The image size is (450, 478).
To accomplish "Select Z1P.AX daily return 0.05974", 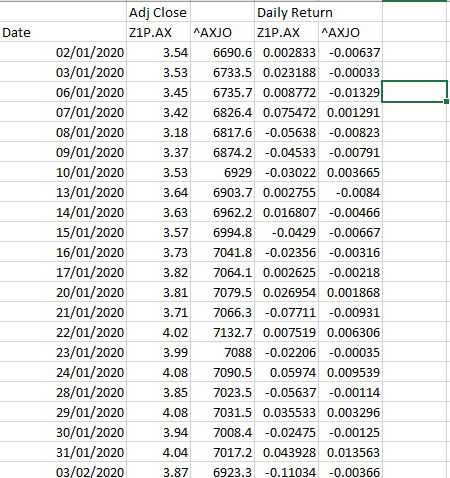I will [x=286, y=372].
